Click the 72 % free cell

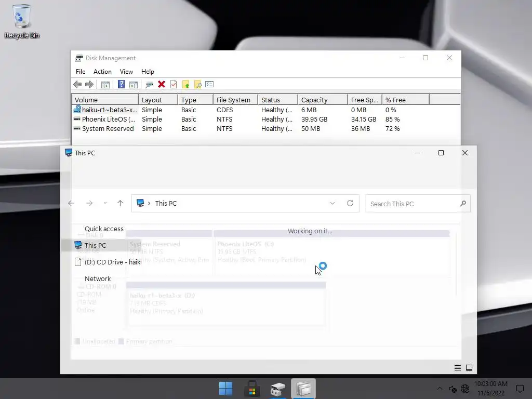click(393, 129)
